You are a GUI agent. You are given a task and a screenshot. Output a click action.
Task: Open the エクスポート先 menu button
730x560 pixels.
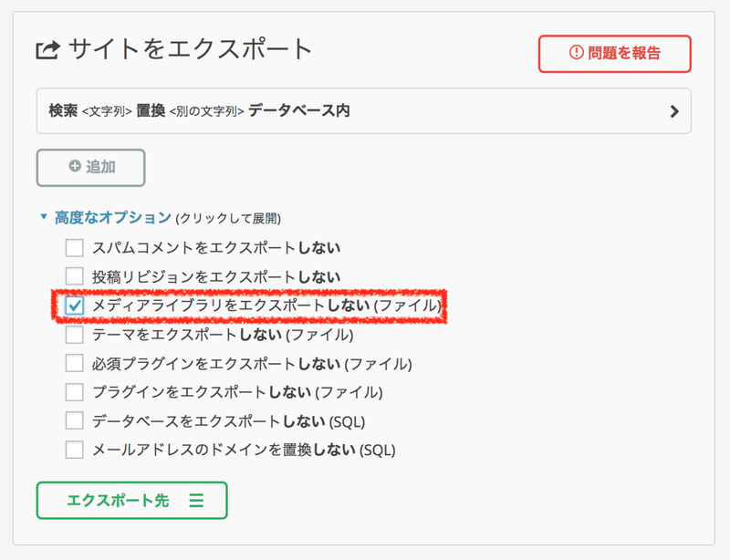pyautogui.click(x=131, y=501)
